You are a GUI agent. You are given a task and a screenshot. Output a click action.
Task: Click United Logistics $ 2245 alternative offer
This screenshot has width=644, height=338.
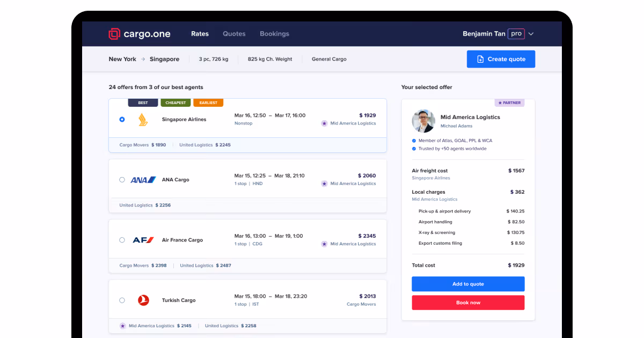point(205,145)
